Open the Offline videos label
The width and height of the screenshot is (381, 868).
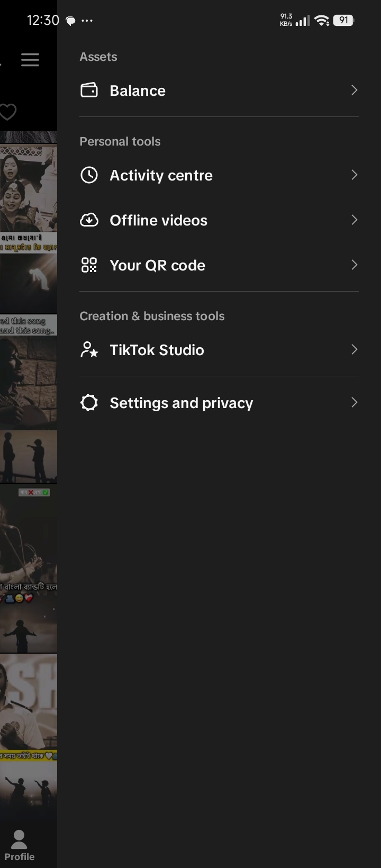click(159, 220)
